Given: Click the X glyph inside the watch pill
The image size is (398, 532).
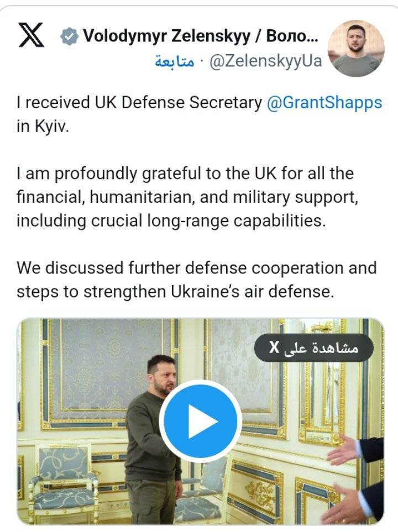Looking at the screenshot, I should (274, 348).
